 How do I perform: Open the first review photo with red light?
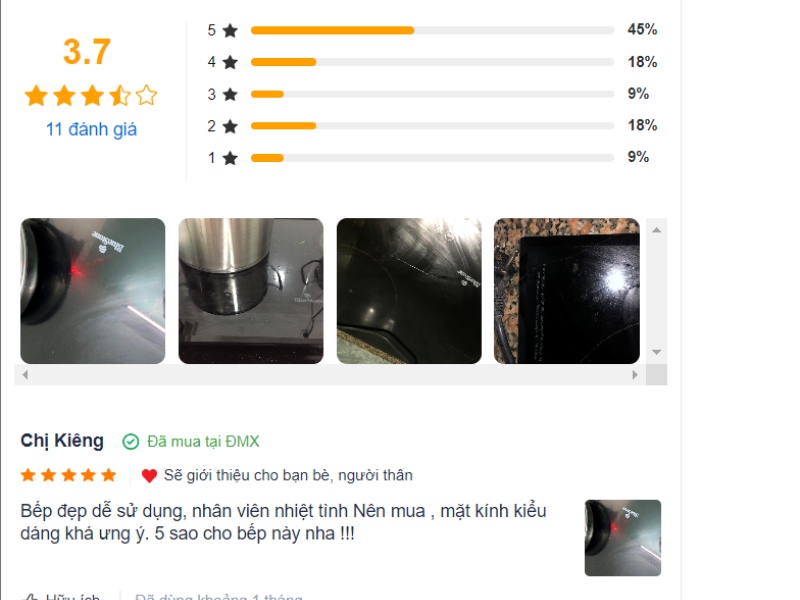click(93, 291)
